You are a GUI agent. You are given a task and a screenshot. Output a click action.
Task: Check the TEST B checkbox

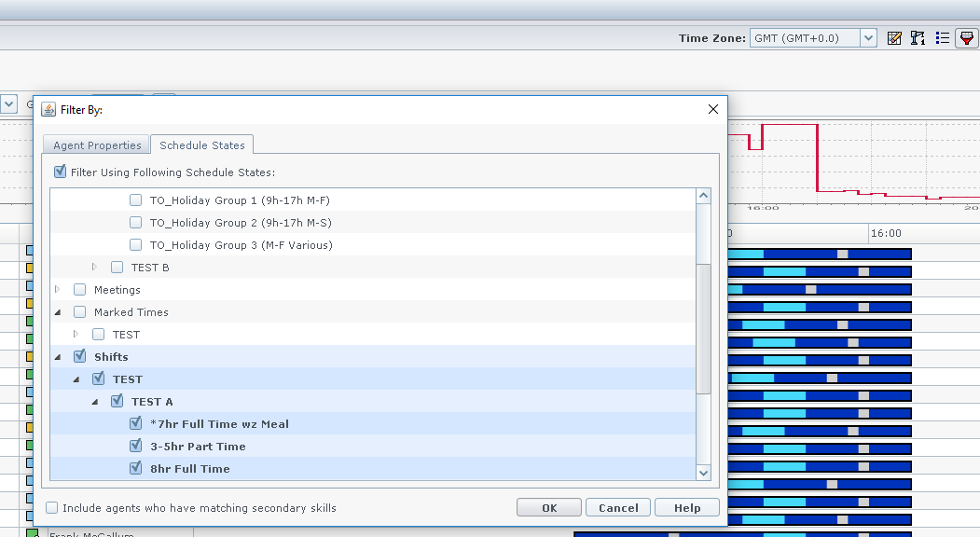117,267
